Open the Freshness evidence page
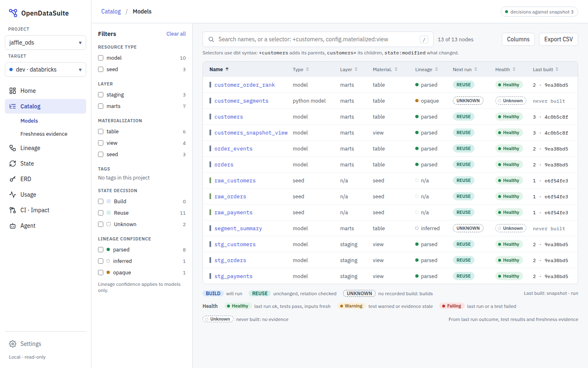This screenshot has height=368, width=588. (44, 134)
